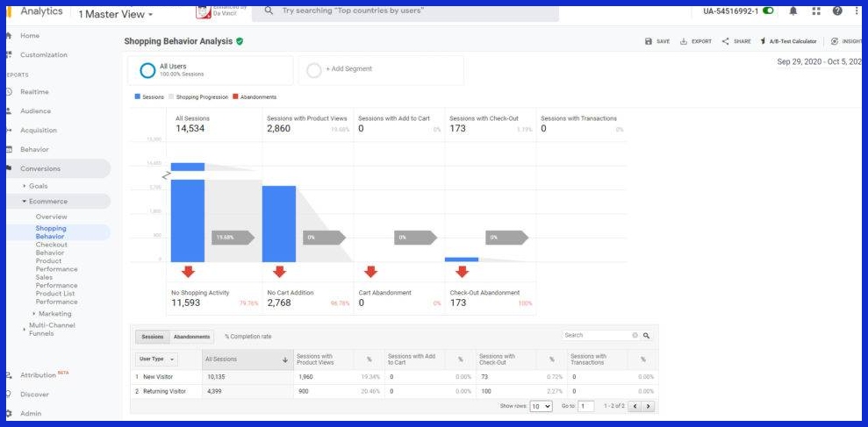Open the Show rows dropdown
This screenshot has height=427, width=868.
point(541,406)
